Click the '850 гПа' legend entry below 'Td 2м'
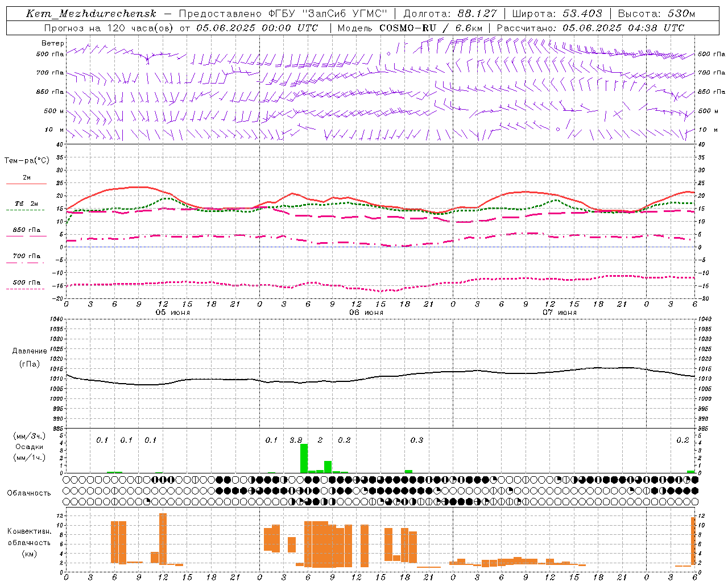Screen dimensions: 728x582 point(26,230)
